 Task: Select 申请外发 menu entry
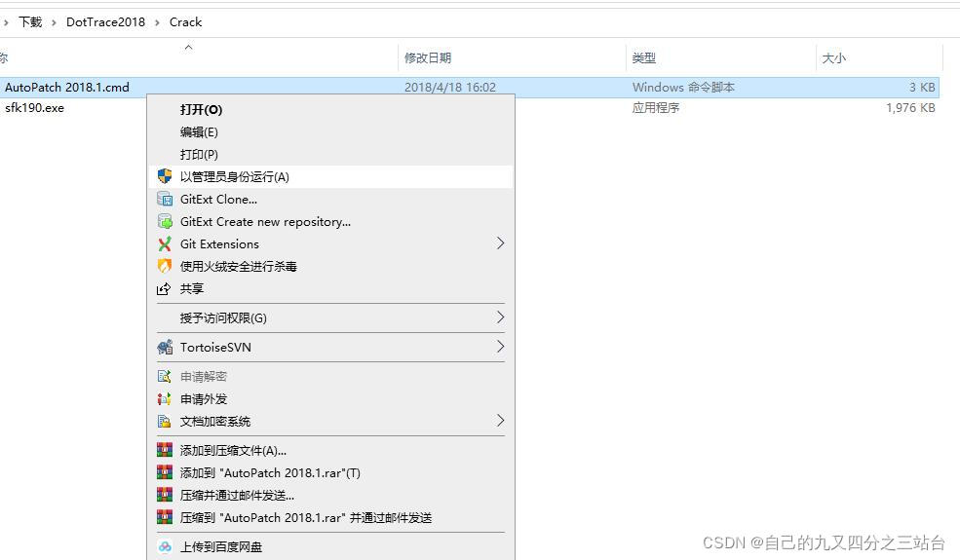331,399
